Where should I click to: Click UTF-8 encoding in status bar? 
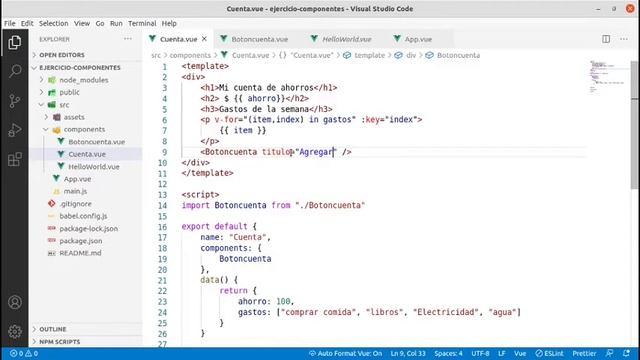(x=480, y=353)
